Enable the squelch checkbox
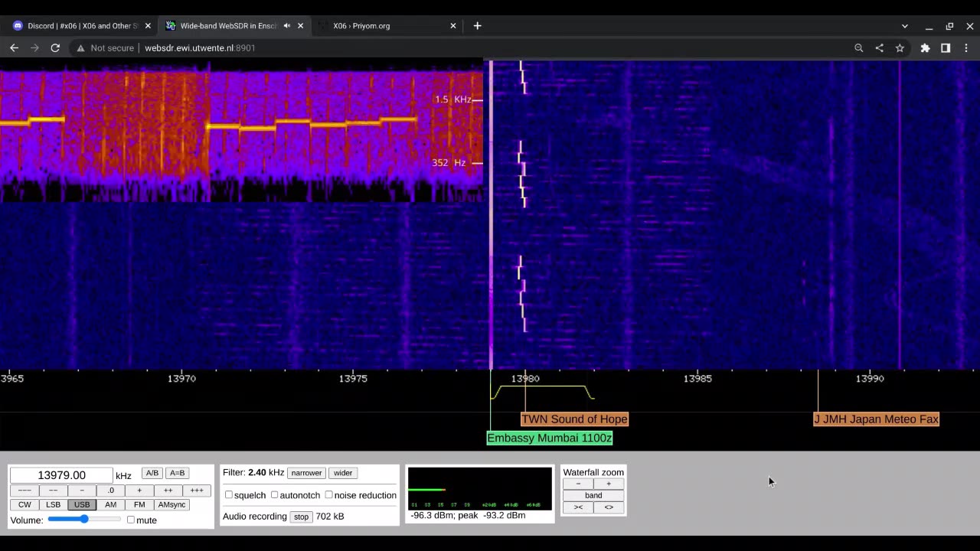Screen dimensions: 980x551 (229, 495)
